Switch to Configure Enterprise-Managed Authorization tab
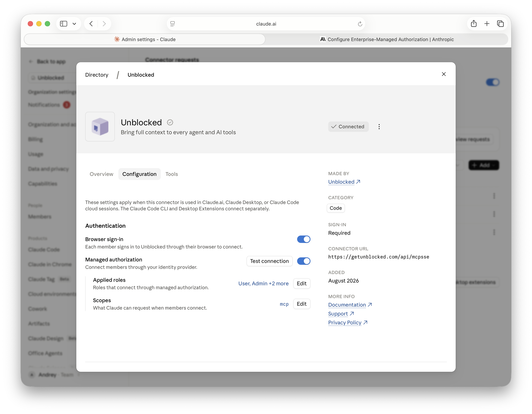Screen dimensions: 532x414 tap(387, 39)
